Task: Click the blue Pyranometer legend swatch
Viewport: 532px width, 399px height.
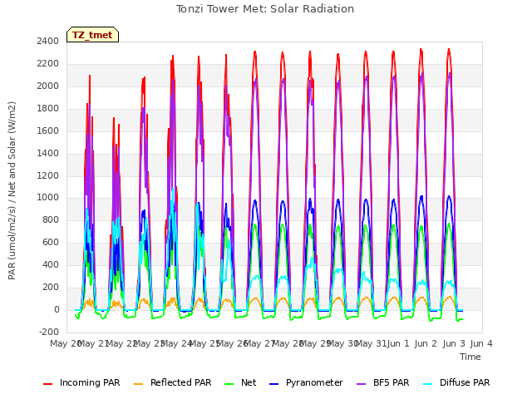Action: point(274,384)
